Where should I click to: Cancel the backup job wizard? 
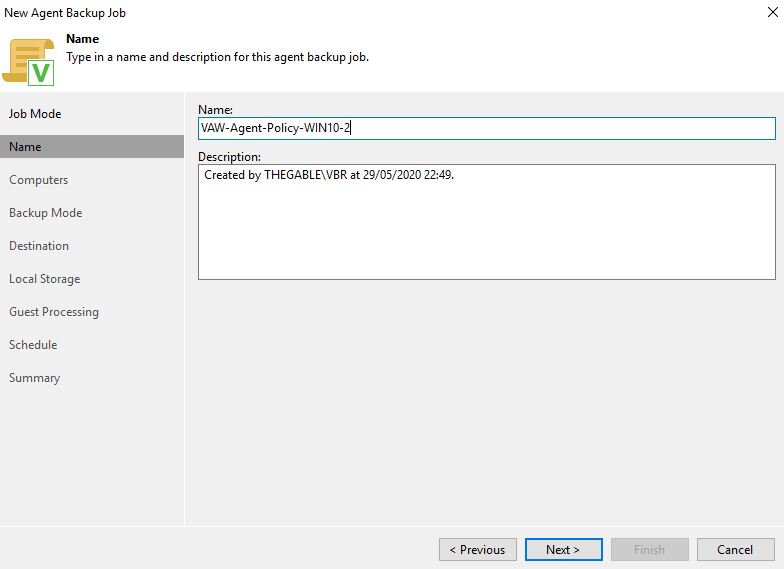(736, 550)
